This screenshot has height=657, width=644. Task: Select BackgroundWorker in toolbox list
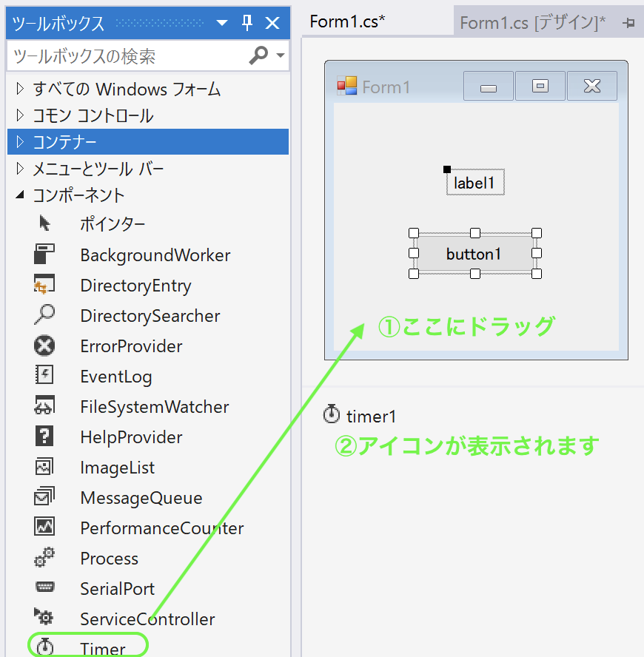pyautogui.click(x=155, y=255)
